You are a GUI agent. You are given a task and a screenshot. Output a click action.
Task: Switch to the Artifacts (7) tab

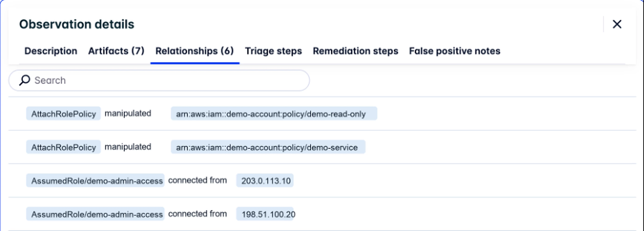[x=116, y=51]
